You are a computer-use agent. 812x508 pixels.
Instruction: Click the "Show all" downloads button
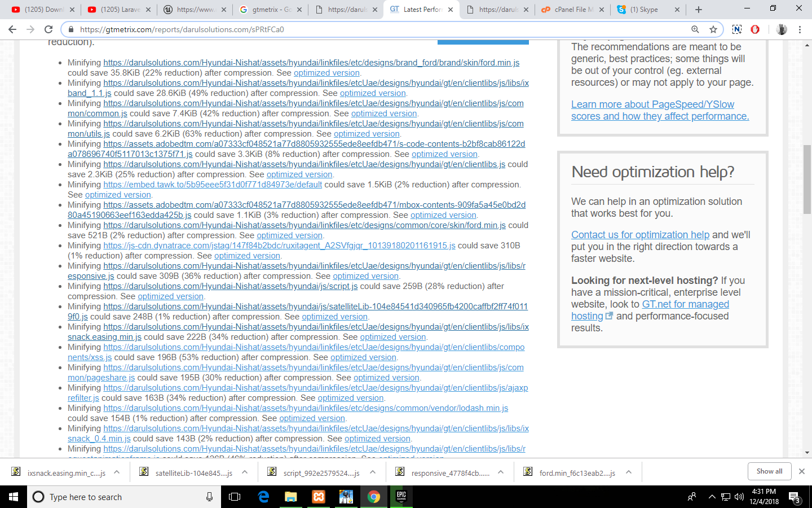[769, 471]
